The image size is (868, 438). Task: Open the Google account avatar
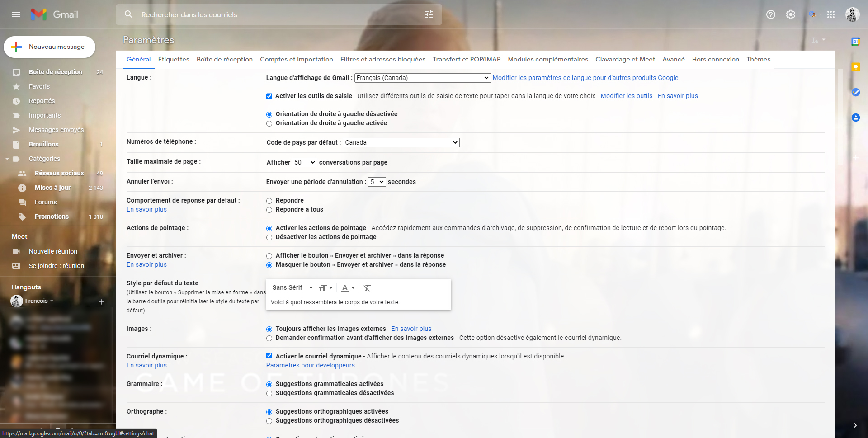pos(853,14)
